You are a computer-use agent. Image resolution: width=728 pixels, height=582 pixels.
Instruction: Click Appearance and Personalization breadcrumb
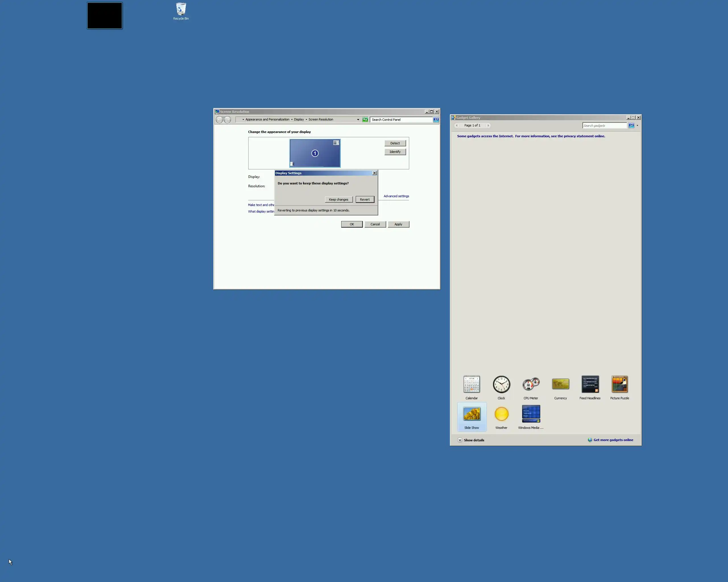click(267, 119)
